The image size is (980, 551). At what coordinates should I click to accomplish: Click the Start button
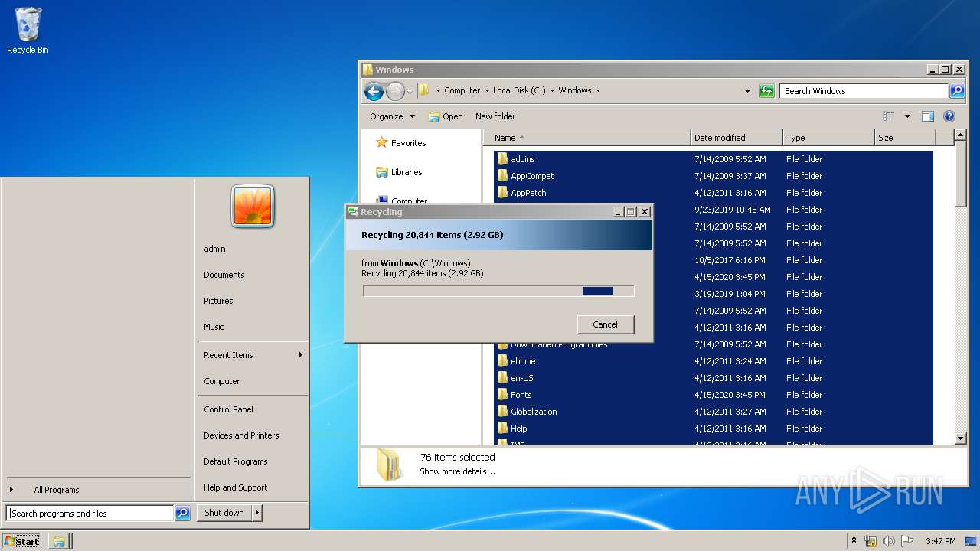click(22, 541)
